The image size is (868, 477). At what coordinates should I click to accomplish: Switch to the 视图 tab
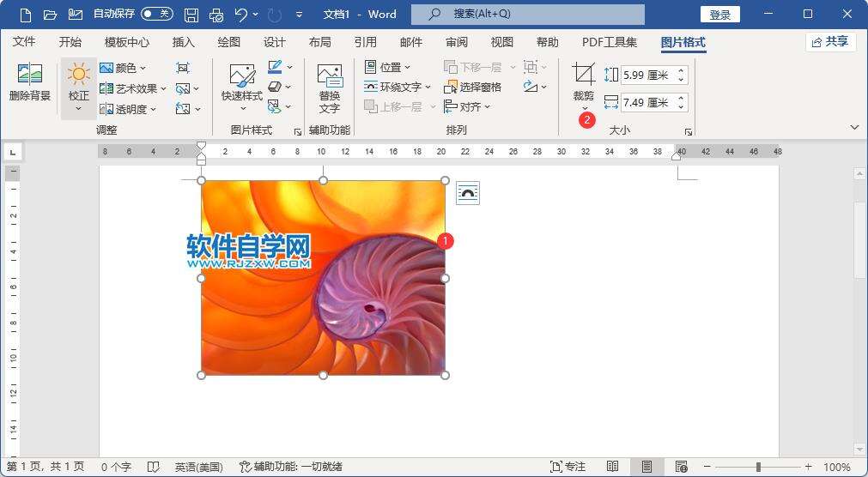501,41
